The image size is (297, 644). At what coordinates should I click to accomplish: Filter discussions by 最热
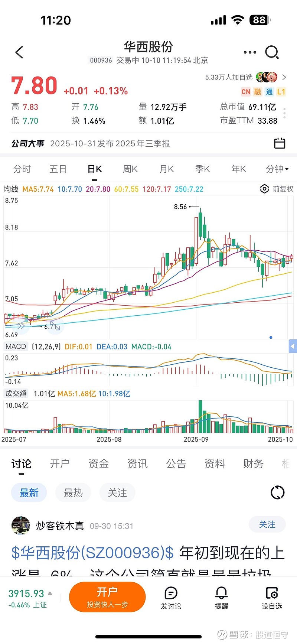(x=73, y=493)
